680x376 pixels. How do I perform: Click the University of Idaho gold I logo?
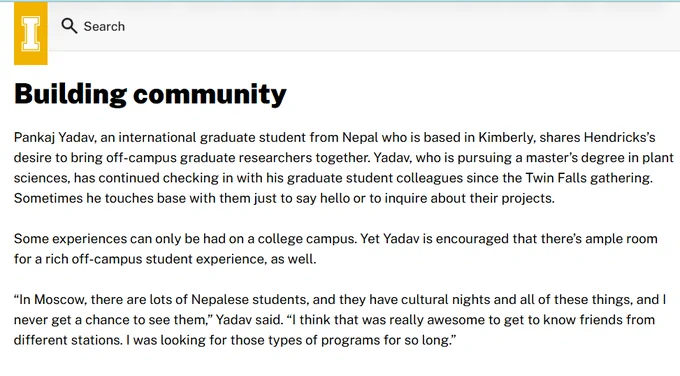31,33
